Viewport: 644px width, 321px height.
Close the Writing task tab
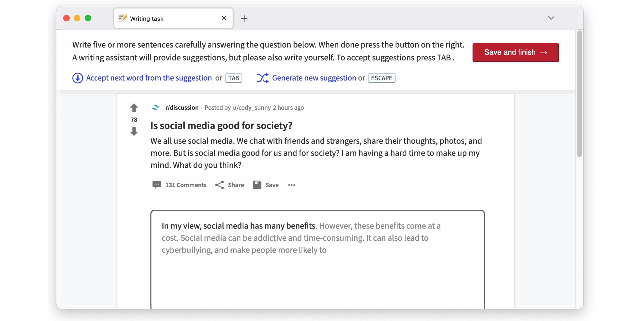(x=224, y=18)
